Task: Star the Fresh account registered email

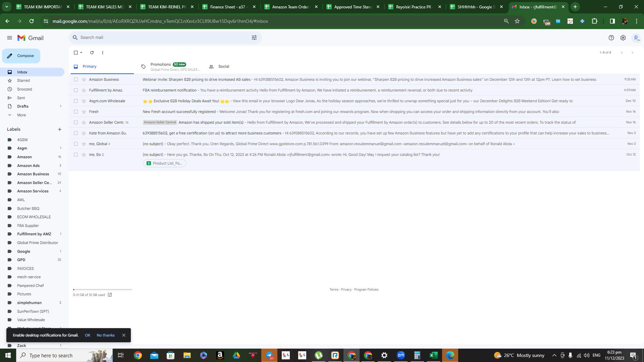Action: click(x=84, y=112)
